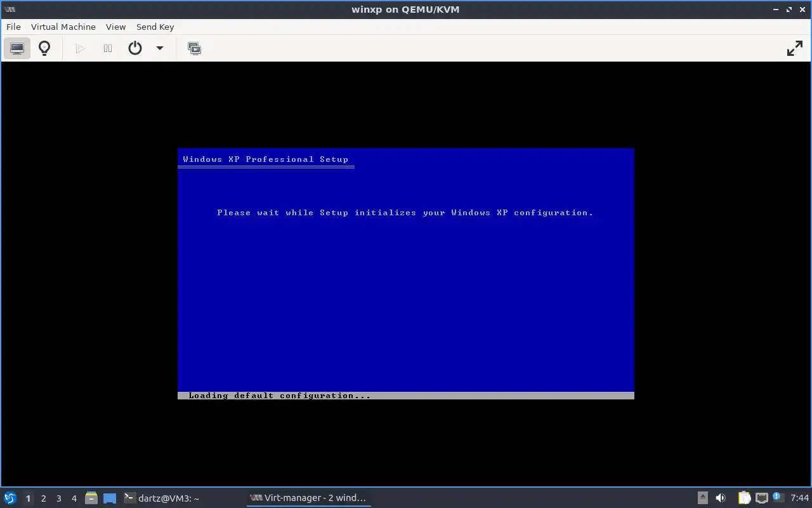The width and height of the screenshot is (812, 508).
Task: Click the clock showing 7:44
Action: click(x=799, y=498)
